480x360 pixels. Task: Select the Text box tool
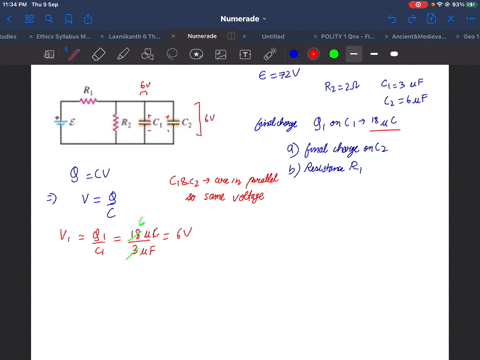(245, 54)
